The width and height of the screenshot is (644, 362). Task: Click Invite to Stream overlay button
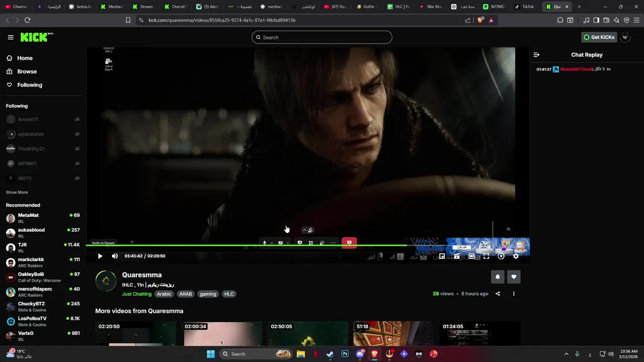click(103, 243)
